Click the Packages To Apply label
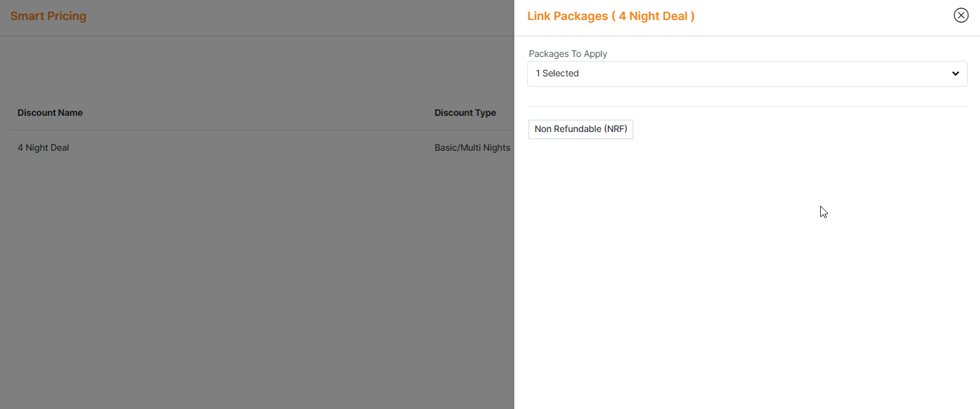This screenshot has width=980, height=409. 568,54
